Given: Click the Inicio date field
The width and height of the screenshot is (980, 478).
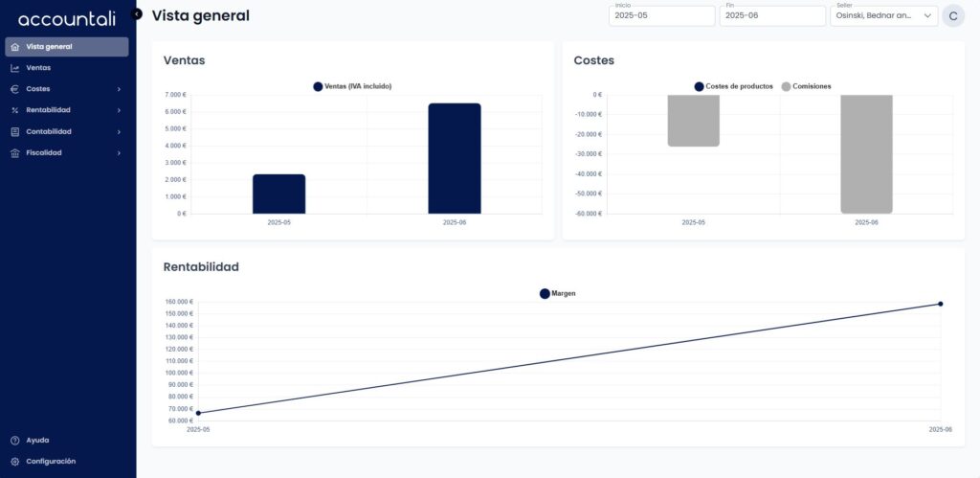Looking at the screenshot, I should [662, 15].
